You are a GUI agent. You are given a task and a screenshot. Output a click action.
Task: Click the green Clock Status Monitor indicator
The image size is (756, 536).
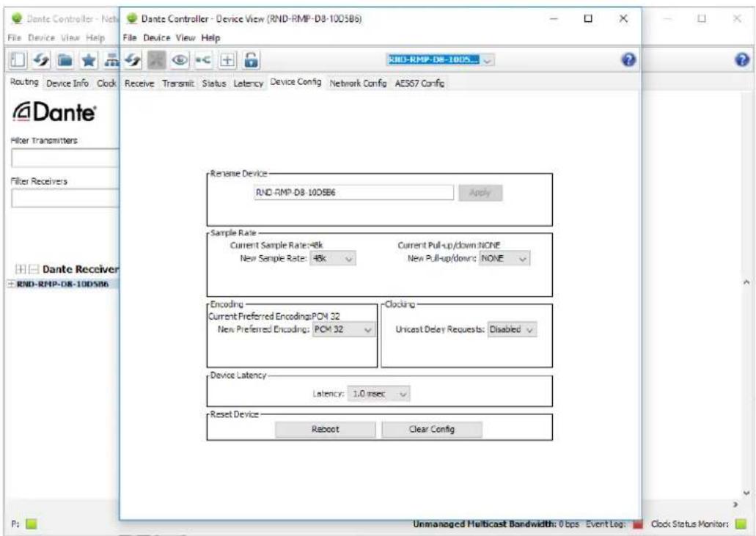[740, 524]
